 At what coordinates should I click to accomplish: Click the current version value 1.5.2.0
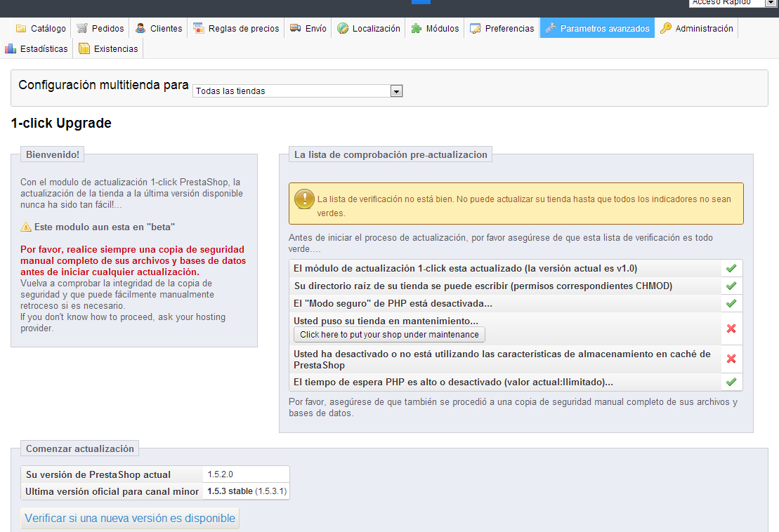click(x=220, y=474)
